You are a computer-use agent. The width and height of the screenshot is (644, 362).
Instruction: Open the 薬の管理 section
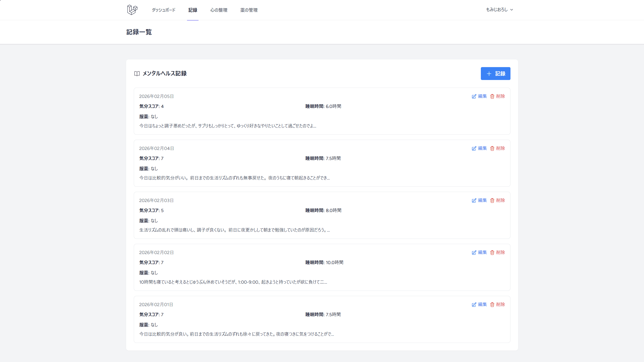coord(249,10)
